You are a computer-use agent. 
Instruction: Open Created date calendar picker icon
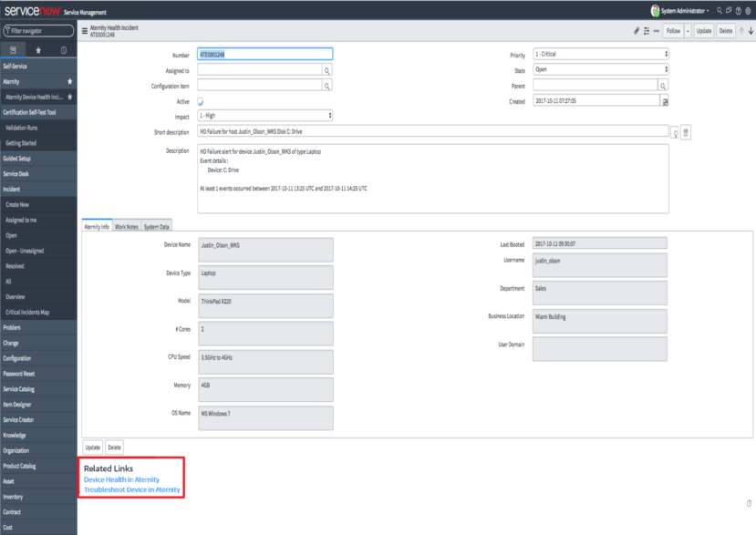(x=665, y=101)
